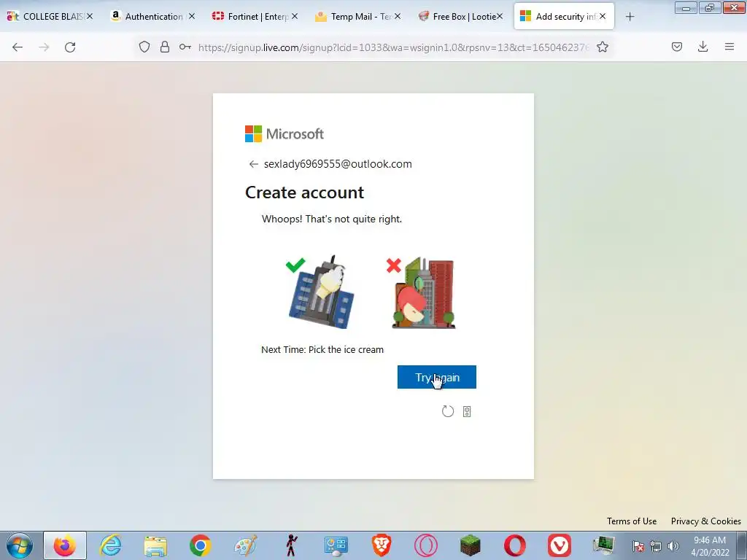Viewport: 747px width, 560px height.
Task: Open the Firefox hamburger menu
Action: (x=729, y=47)
